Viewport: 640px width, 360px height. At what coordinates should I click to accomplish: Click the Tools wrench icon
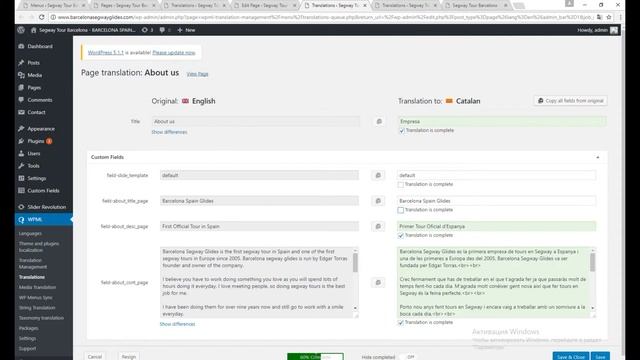coord(21,166)
